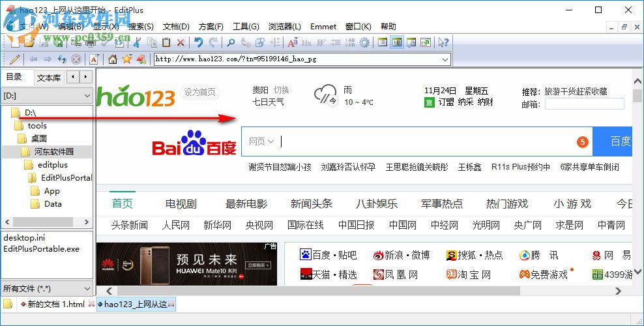Close the hao123 document tab
This screenshot has height=326, width=644.
(x=171, y=304)
